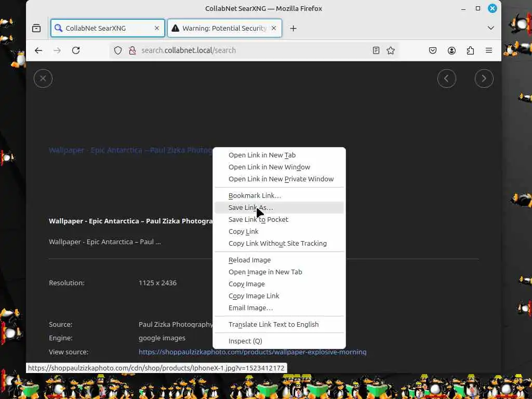Open a new tab with the plus button
Image resolution: width=532 pixels, height=399 pixels.
tap(293, 28)
